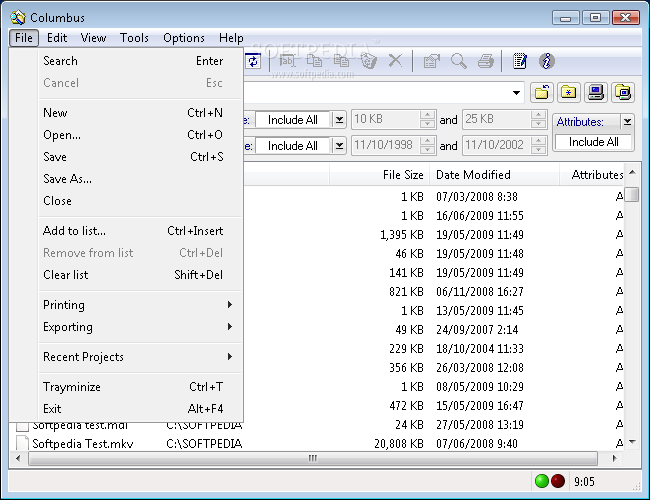This screenshot has width=650, height=500.
Task: Click the rename (ab) toolbar icon
Action: [x=286, y=61]
